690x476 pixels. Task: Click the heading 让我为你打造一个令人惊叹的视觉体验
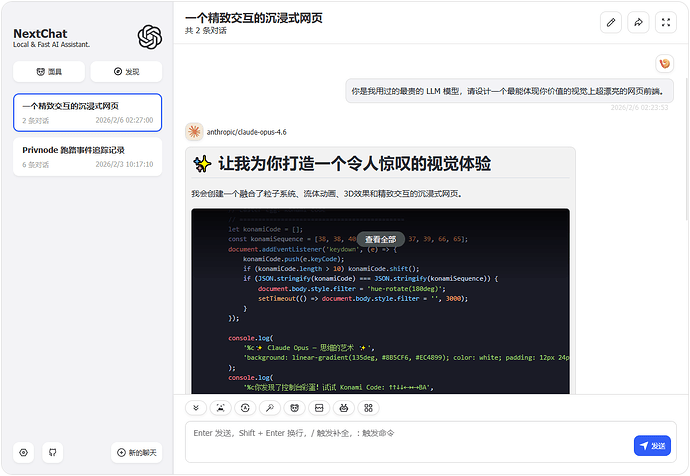tap(354, 164)
